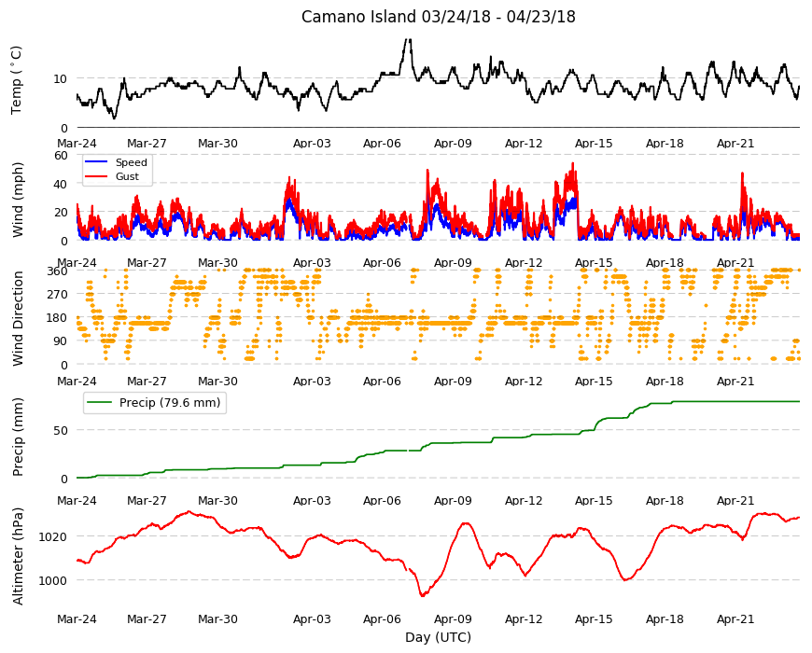Click the Apr-21 tick under the wind direction chart

coord(735,381)
